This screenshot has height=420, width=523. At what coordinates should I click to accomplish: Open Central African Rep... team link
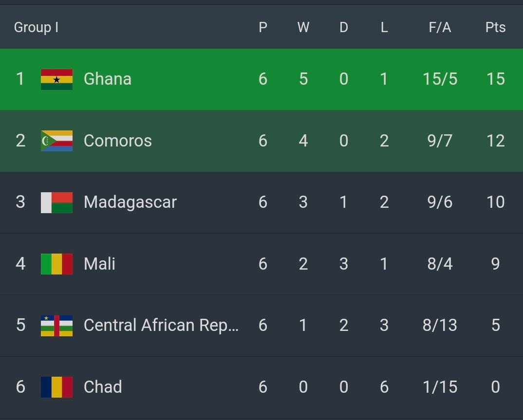pyautogui.click(x=161, y=325)
